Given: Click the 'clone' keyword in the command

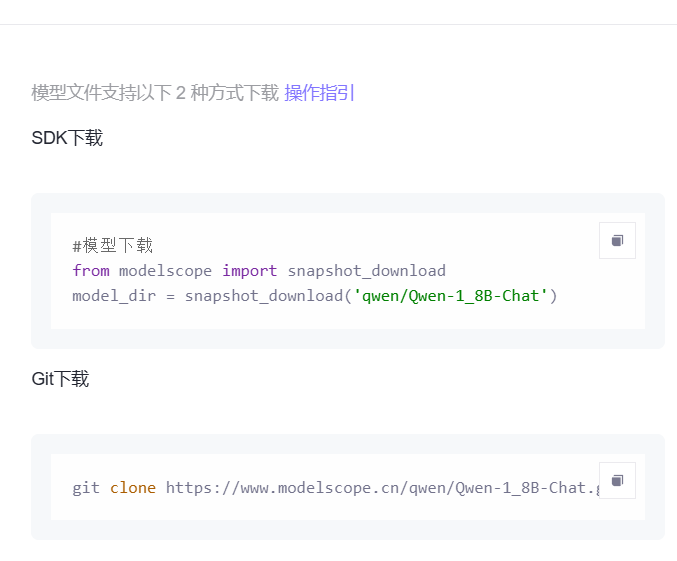Looking at the screenshot, I should click(x=133, y=488).
